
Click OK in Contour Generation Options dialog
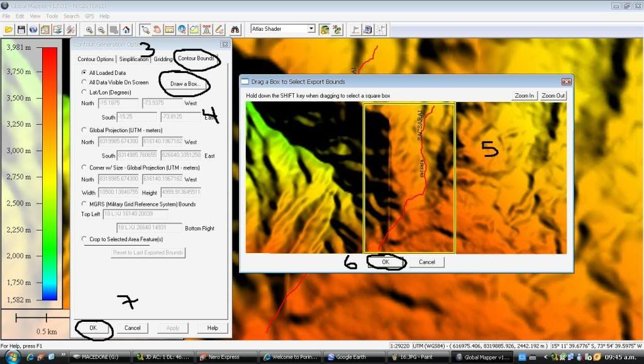(x=93, y=328)
